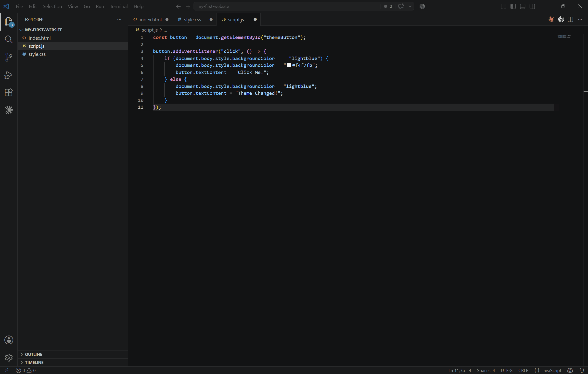This screenshot has height=374, width=588.
Task: Open the File menu
Action: click(x=19, y=6)
